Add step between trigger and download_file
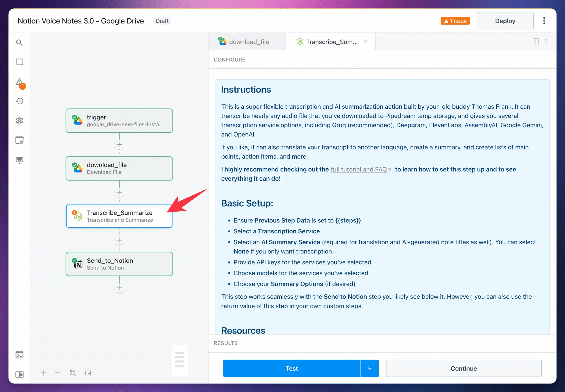Image resolution: width=565 pixels, height=392 pixels. click(119, 145)
